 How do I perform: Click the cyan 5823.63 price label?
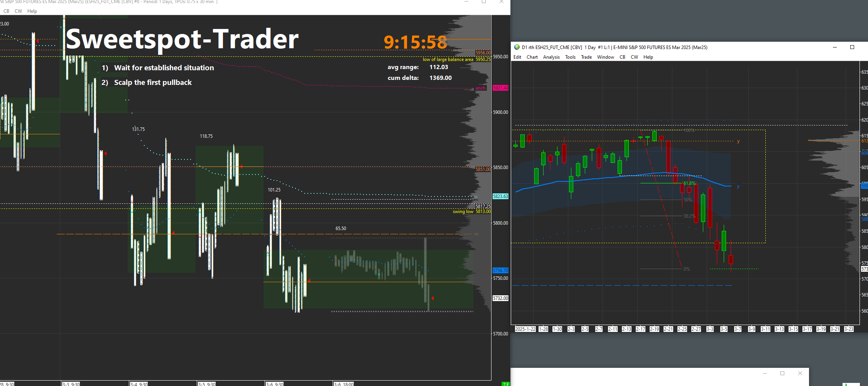[x=500, y=196]
